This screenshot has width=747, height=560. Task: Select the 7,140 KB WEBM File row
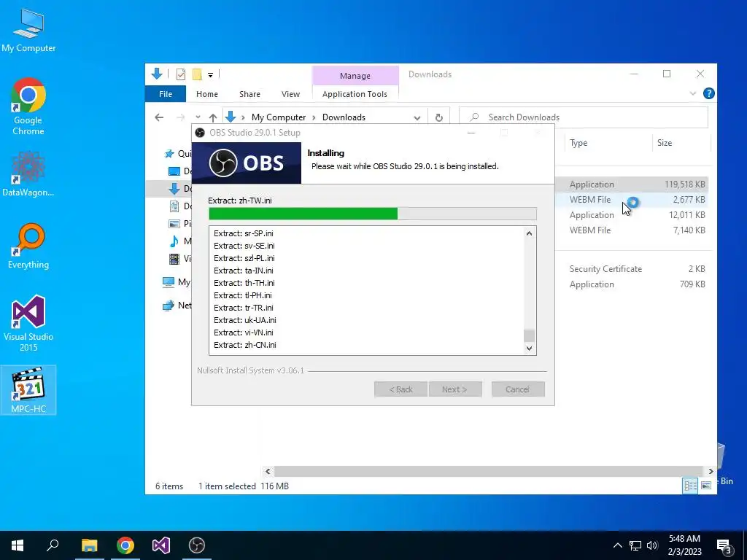[632, 230]
